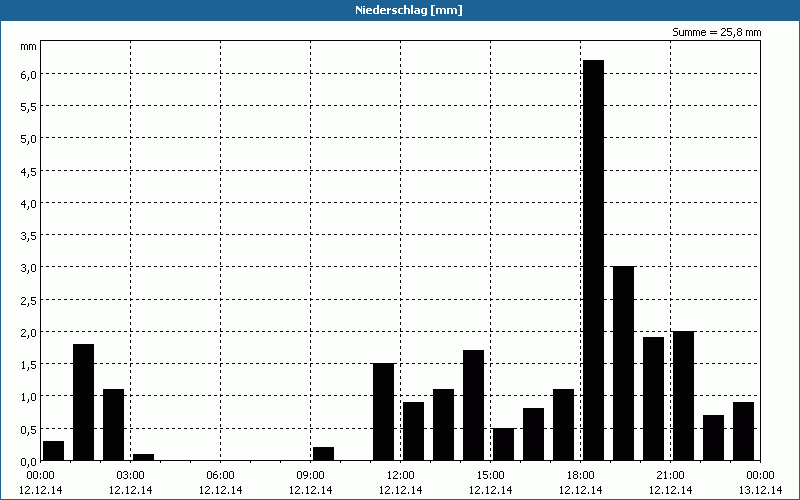The width and height of the screenshot is (800, 500).
Task: Click the '00:00' label above date 13.12.14
Action: coord(760,476)
